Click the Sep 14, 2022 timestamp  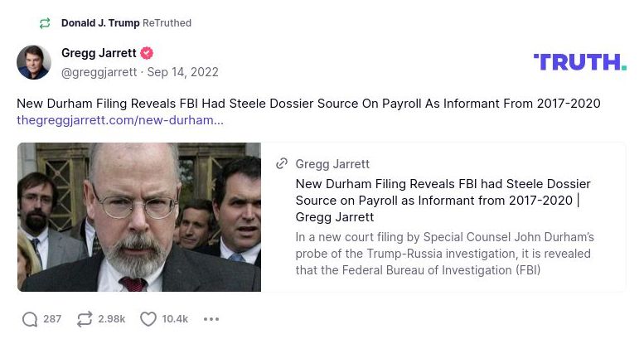pyautogui.click(x=183, y=72)
